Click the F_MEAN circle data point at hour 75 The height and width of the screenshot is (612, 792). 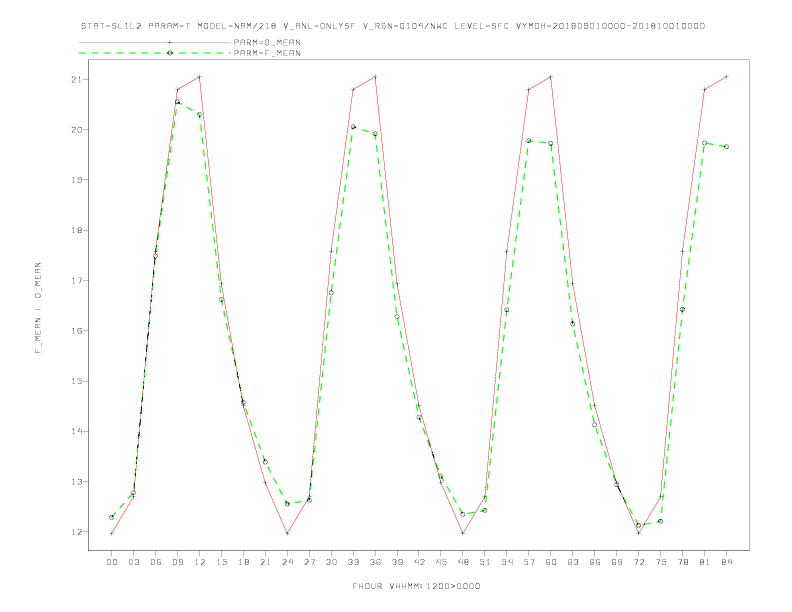coord(661,521)
